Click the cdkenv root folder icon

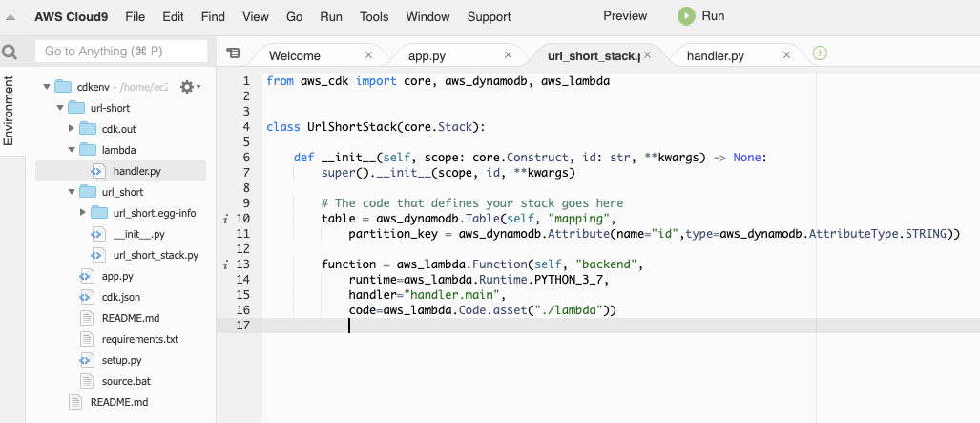(63, 86)
